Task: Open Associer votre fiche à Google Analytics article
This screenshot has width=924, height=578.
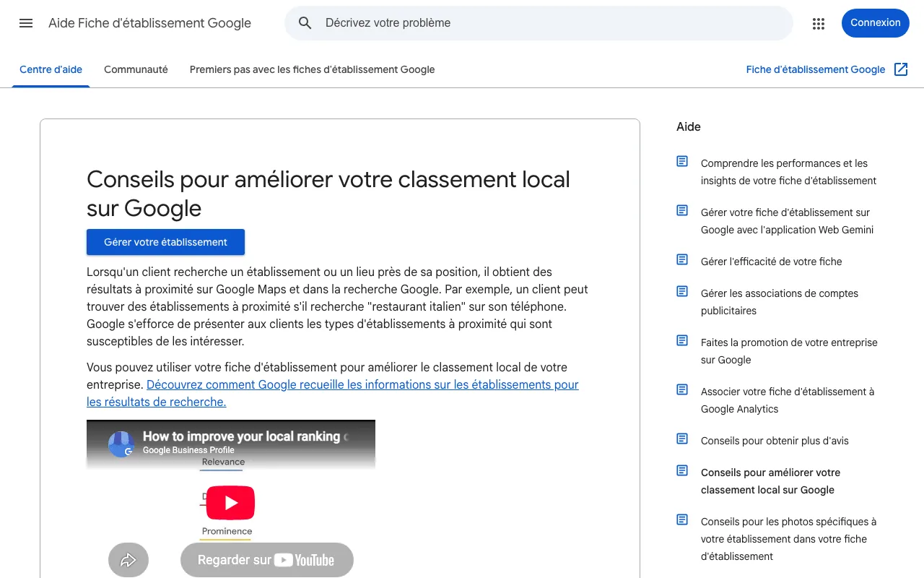Action: coord(788,400)
